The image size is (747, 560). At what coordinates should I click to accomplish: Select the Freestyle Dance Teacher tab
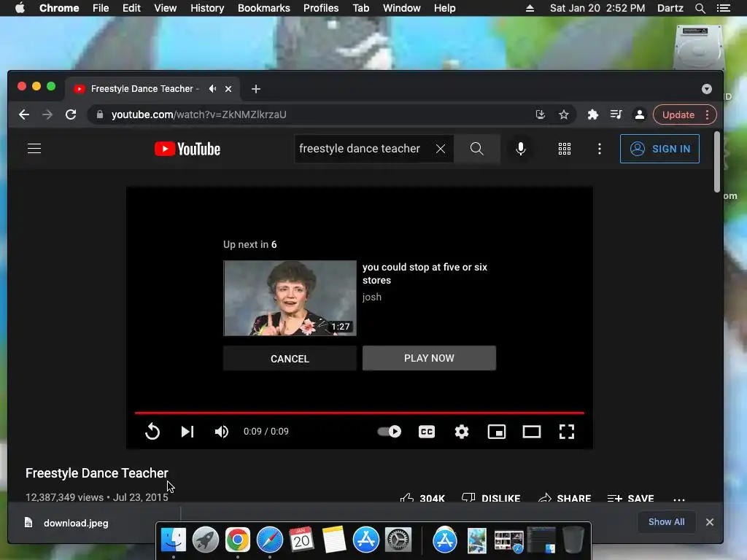click(x=152, y=88)
